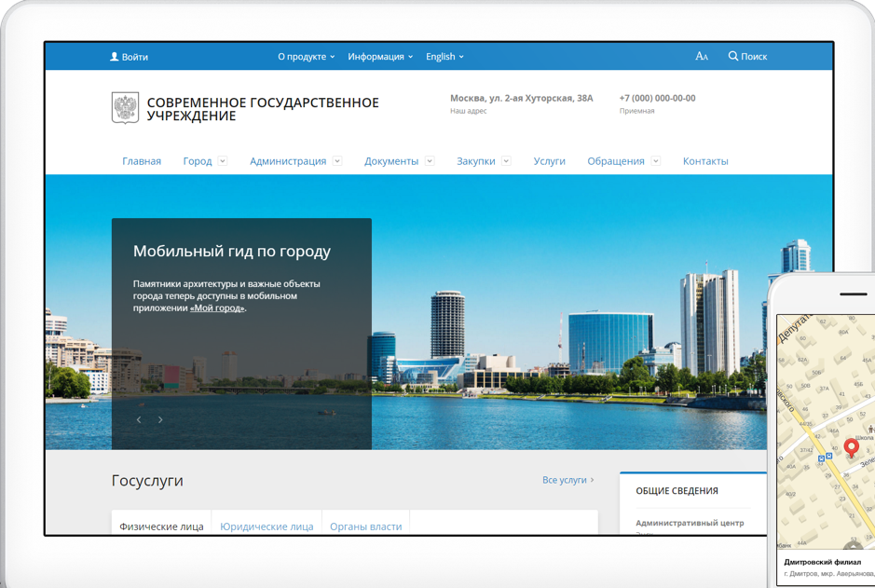The image size is (875, 588).
Task: Expand the Администрация submenu arrow
Action: (x=337, y=161)
